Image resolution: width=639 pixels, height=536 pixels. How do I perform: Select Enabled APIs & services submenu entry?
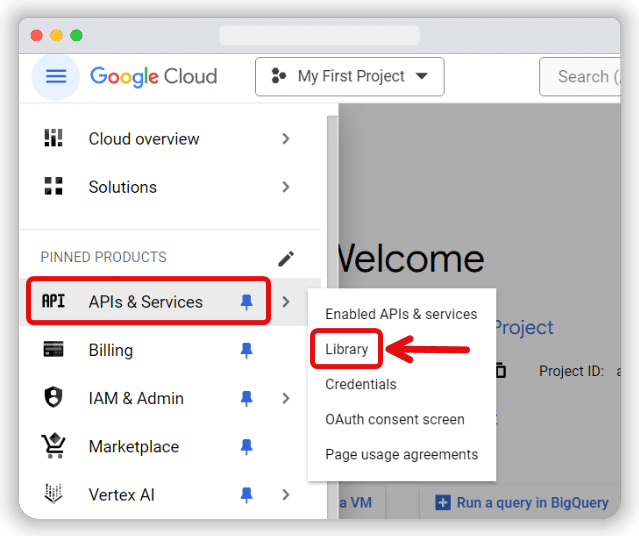[x=401, y=314]
